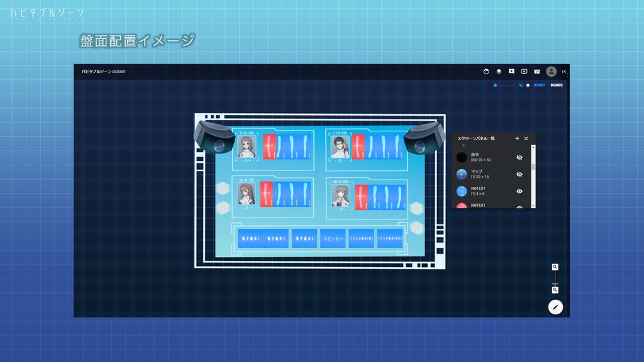Image resolution: width=644 pixels, height=362 pixels.
Task: Click the black 命令 panel thumbnail
Action: tap(462, 157)
